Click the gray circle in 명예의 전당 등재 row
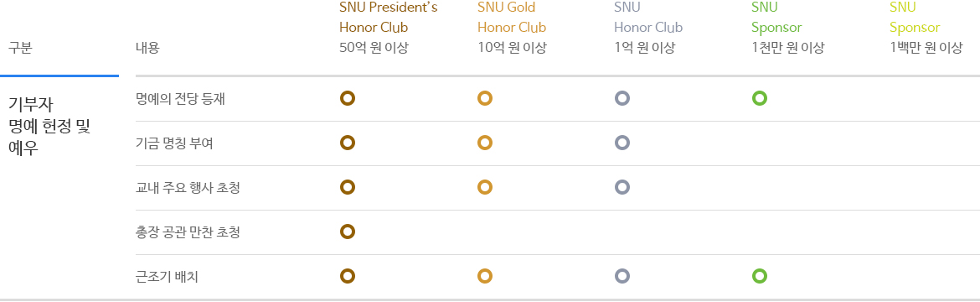This screenshot has height=302, width=980. (622, 98)
